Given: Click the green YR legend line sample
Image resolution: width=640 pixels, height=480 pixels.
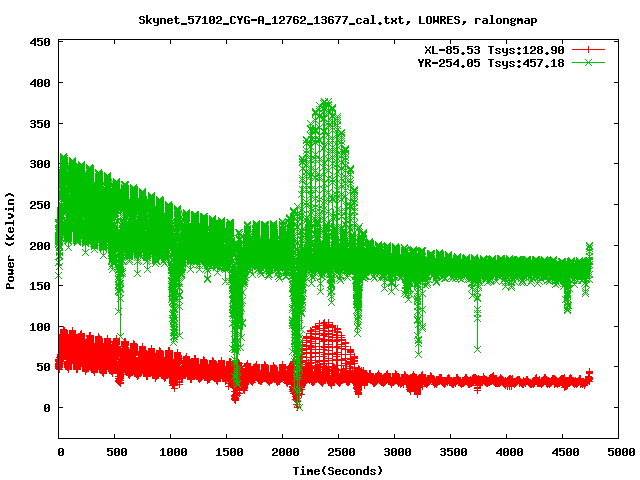Looking at the screenshot, I should click(588, 62).
